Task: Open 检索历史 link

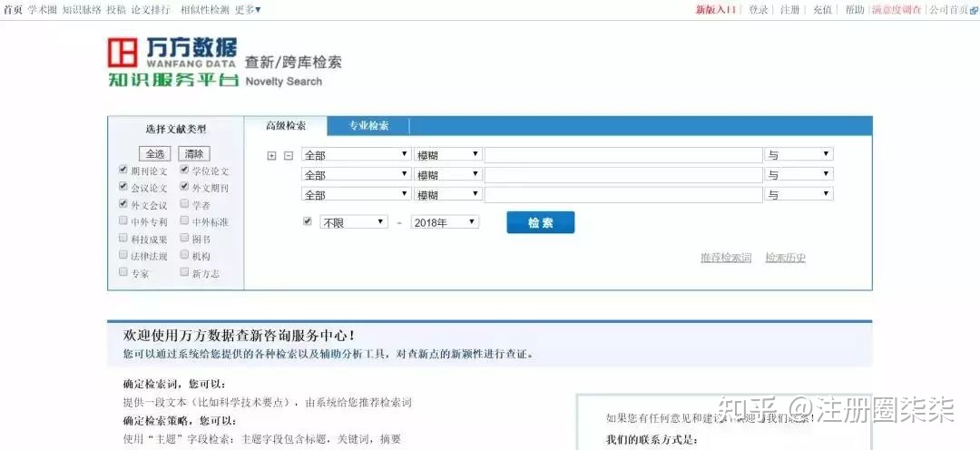Action: 786,258
